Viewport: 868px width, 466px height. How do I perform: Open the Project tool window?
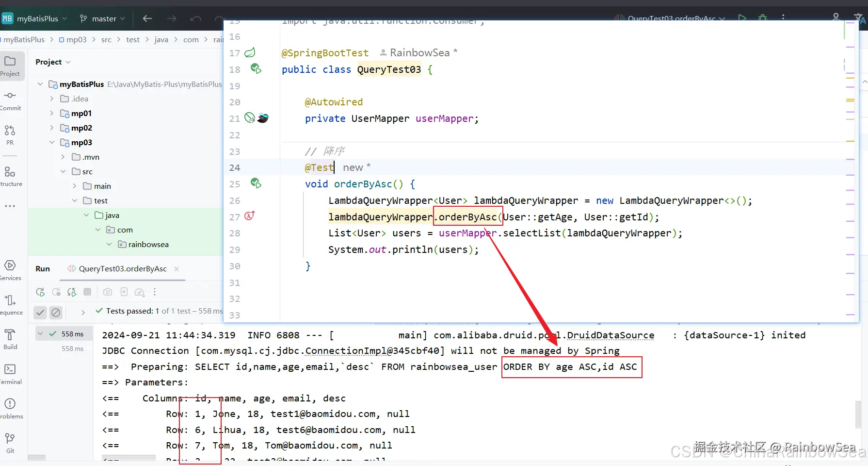[x=10, y=66]
